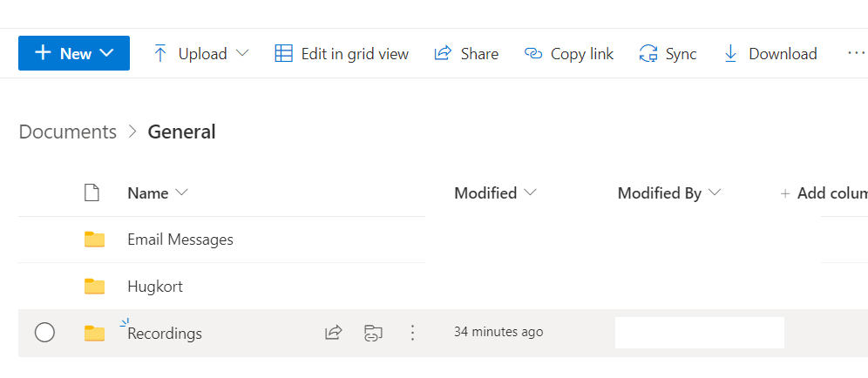Click the Email Messages folder icon

94,240
